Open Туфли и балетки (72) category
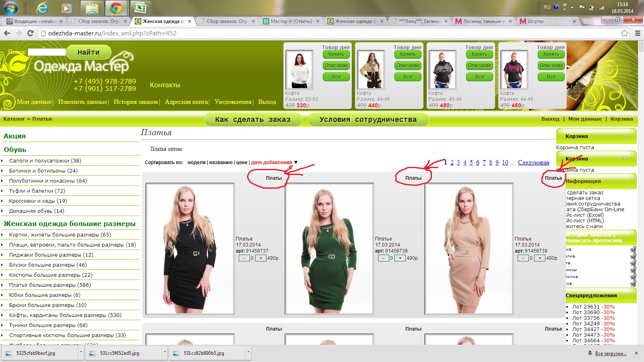The image size is (644, 362). [x=37, y=191]
